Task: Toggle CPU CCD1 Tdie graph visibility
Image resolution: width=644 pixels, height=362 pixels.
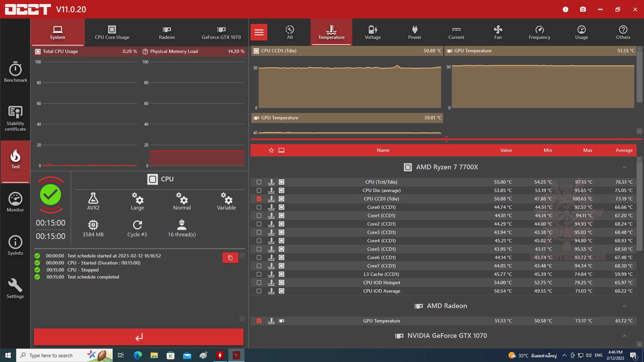Action: coord(259,198)
